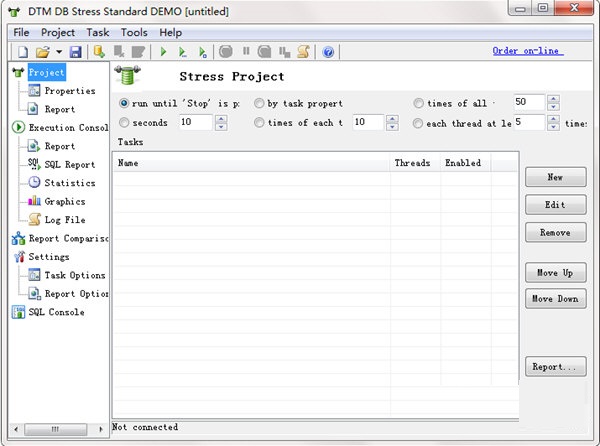
Task: Open the Help menu
Action: [x=170, y=33]
